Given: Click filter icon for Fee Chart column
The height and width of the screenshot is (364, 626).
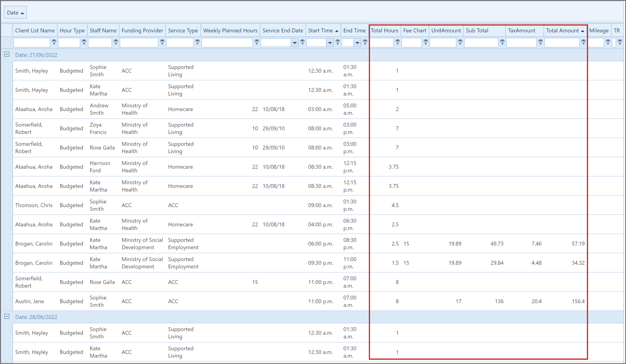Looking at the screenshot, I should point(426,42).
